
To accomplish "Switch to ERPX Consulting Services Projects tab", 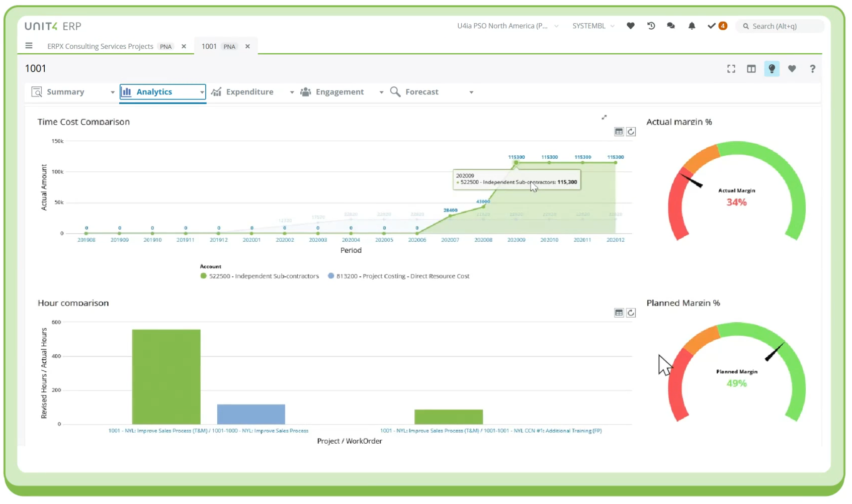I will [100, 46].
